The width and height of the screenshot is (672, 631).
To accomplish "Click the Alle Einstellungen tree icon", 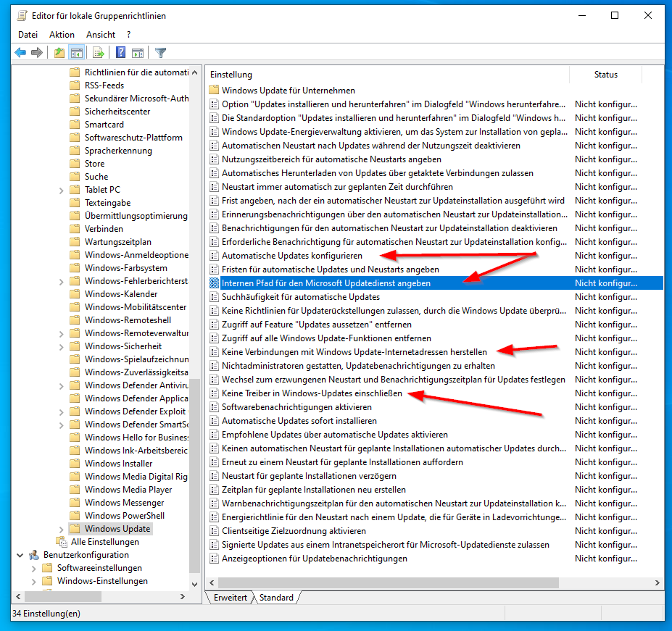I will click(x=62, y=542).
